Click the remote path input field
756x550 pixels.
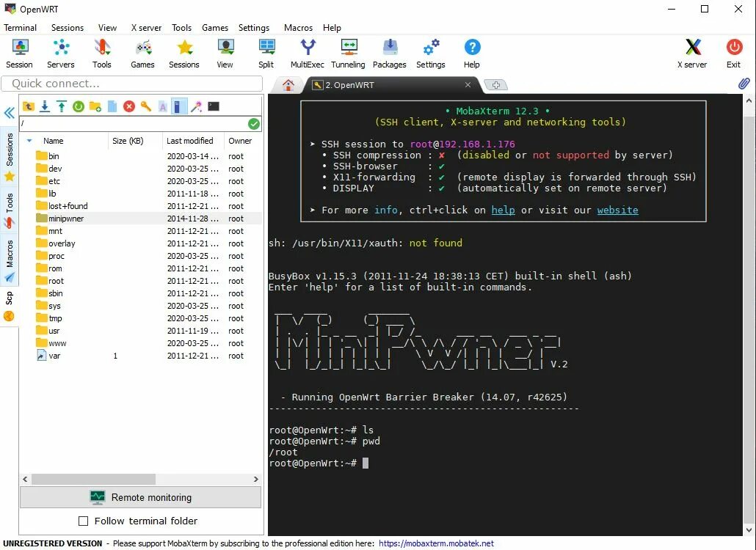pyautogui.click(x=133, y=124)
